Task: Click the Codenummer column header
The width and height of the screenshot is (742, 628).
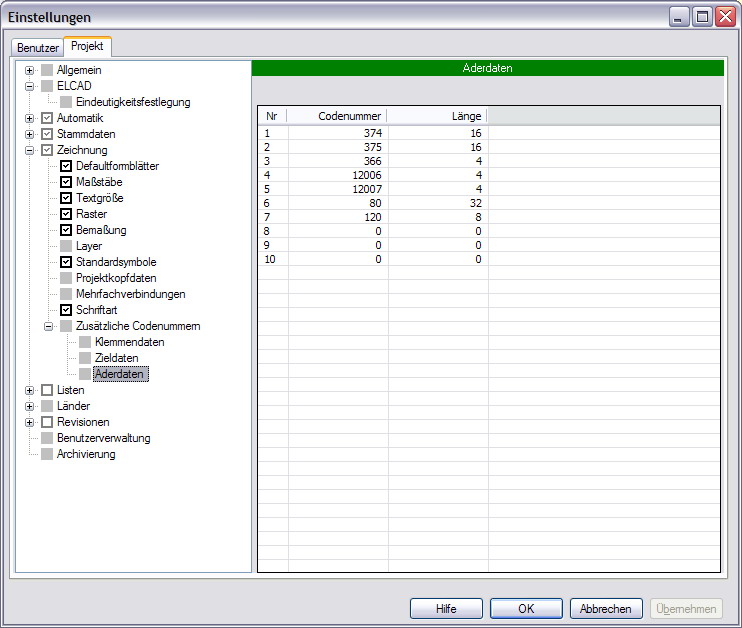Action: (x=337, y=116)
